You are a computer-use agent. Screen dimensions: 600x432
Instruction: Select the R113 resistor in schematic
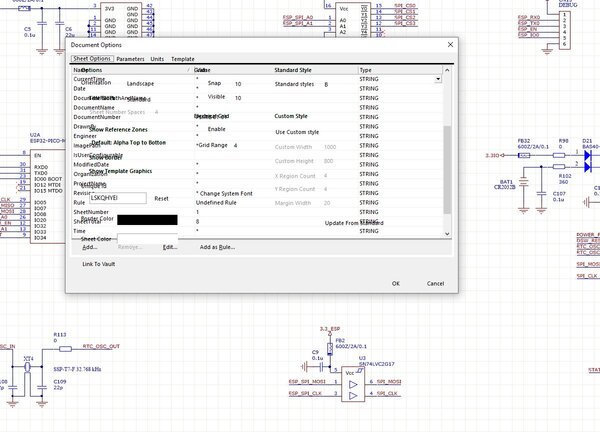[65, 349]
